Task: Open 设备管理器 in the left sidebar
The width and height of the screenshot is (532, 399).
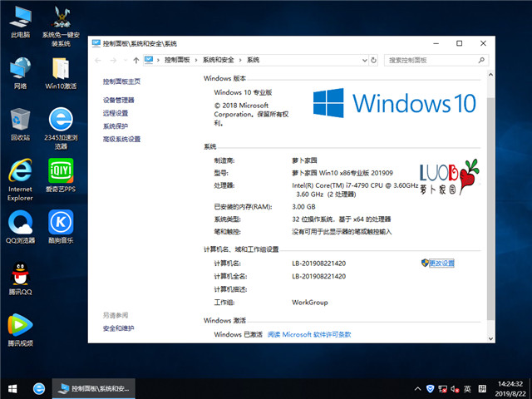Action: coord(118,100)
